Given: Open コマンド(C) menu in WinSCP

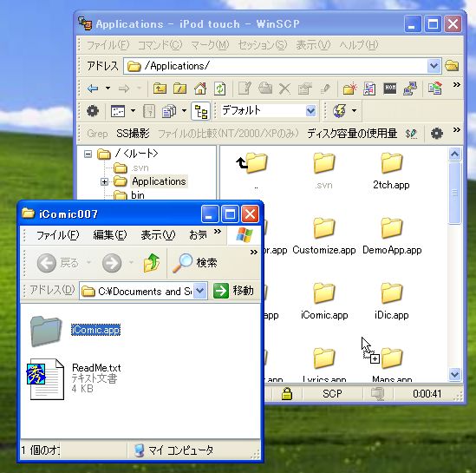Looking at the screenshot, I should point(160,45).
